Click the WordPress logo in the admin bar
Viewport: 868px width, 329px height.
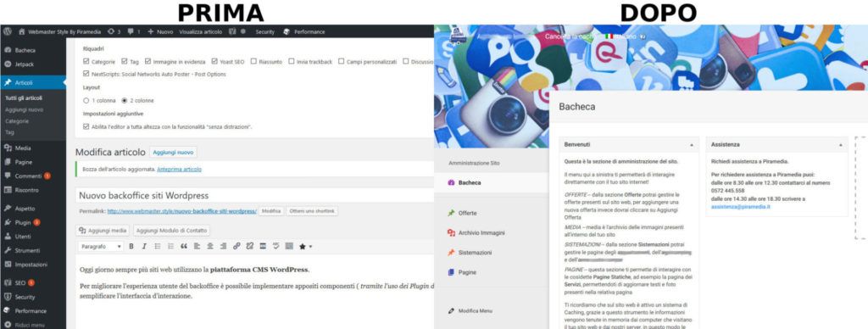8,31
